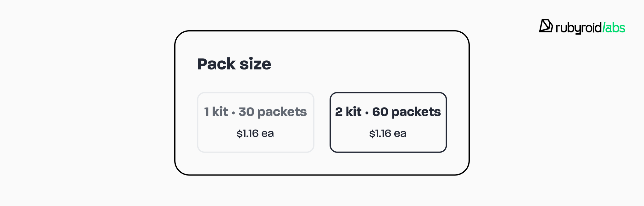Click the $1.16 ea price under 2 kit
The width and height of the screenshot is (644, 206).
pos(388,133)
